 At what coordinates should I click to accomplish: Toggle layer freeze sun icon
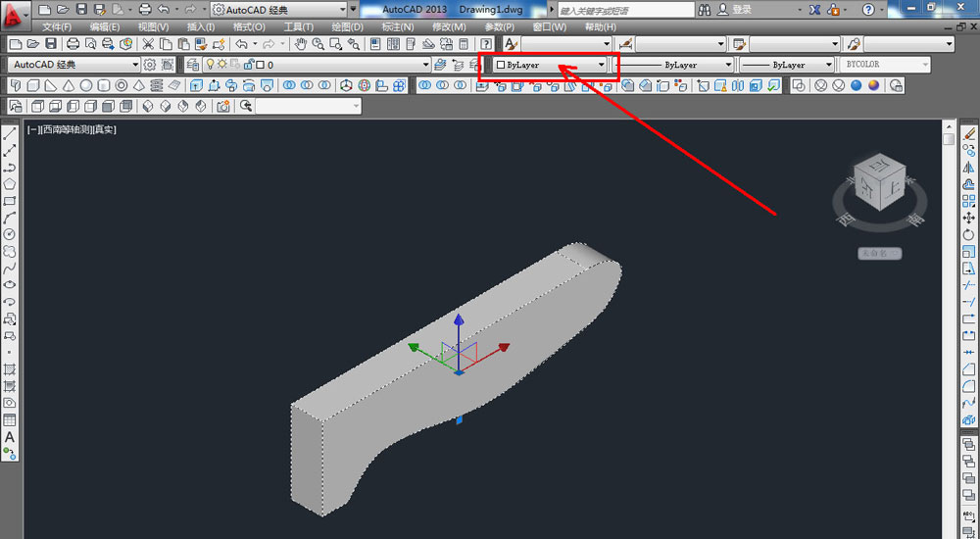point(221,65)
